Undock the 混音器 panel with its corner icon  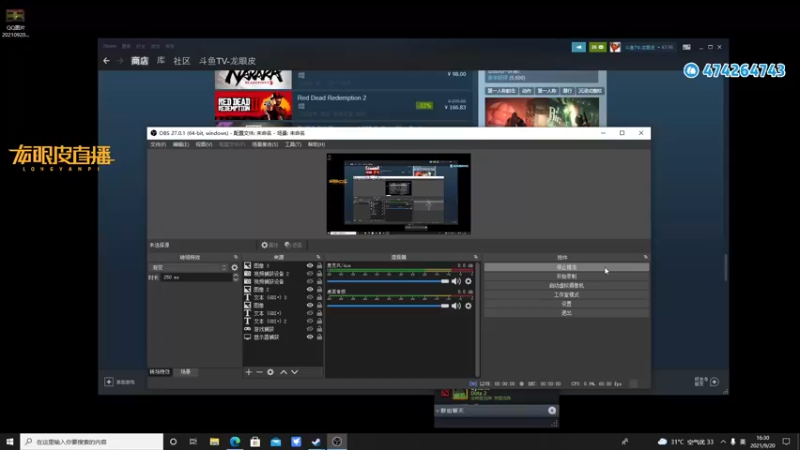tap(476, 257)
